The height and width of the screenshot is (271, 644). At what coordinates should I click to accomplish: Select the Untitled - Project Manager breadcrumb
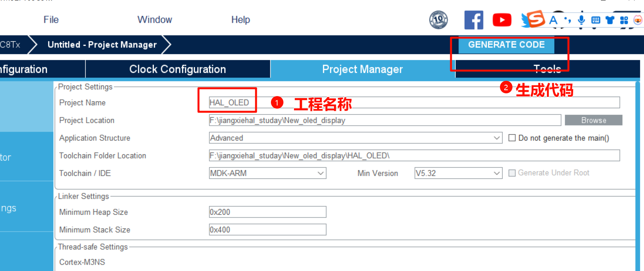click(x=102, y=45)
